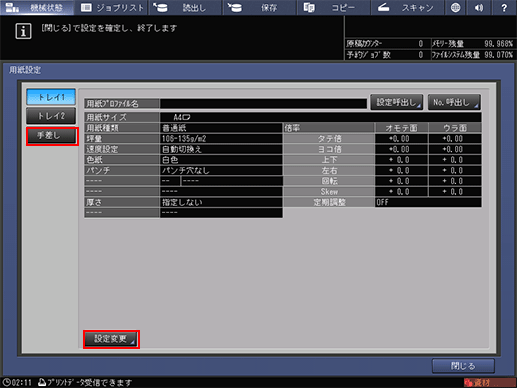Viewport: 517px width, 388px height.
Task: Click the speaker volume icon
Action: [x=479, y=7]
